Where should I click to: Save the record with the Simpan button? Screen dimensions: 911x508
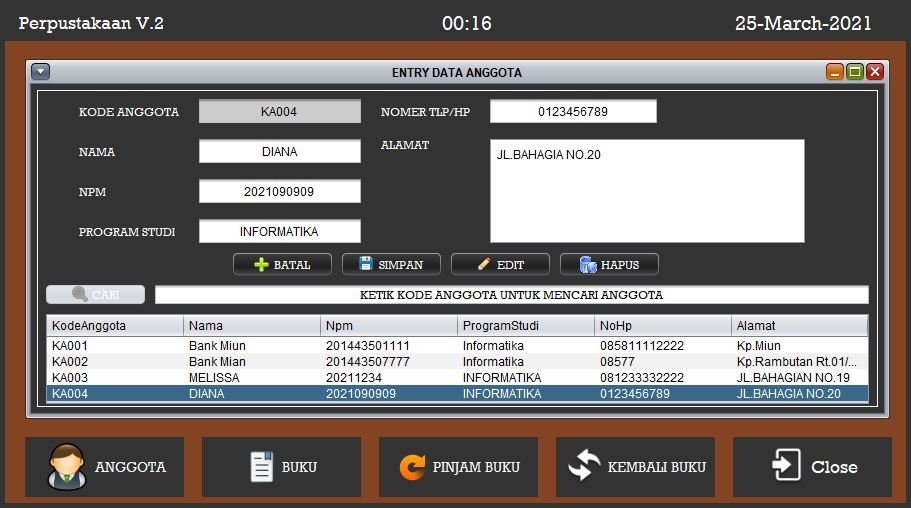coord(391,265)
